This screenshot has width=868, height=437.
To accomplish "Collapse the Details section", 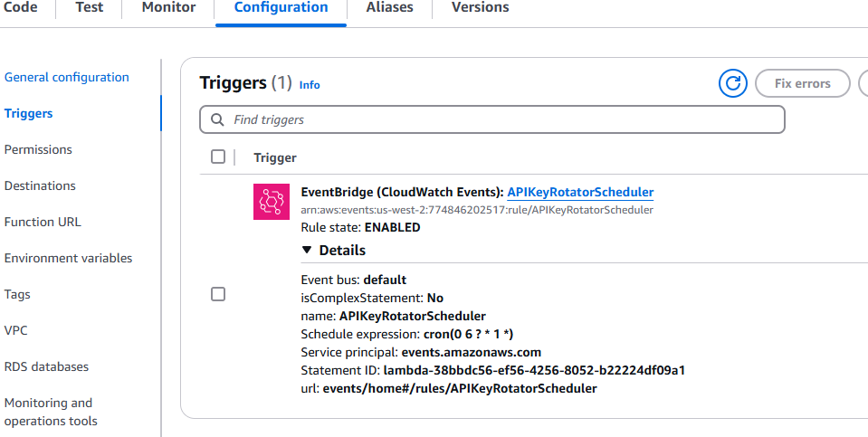I will pos(333,250).
